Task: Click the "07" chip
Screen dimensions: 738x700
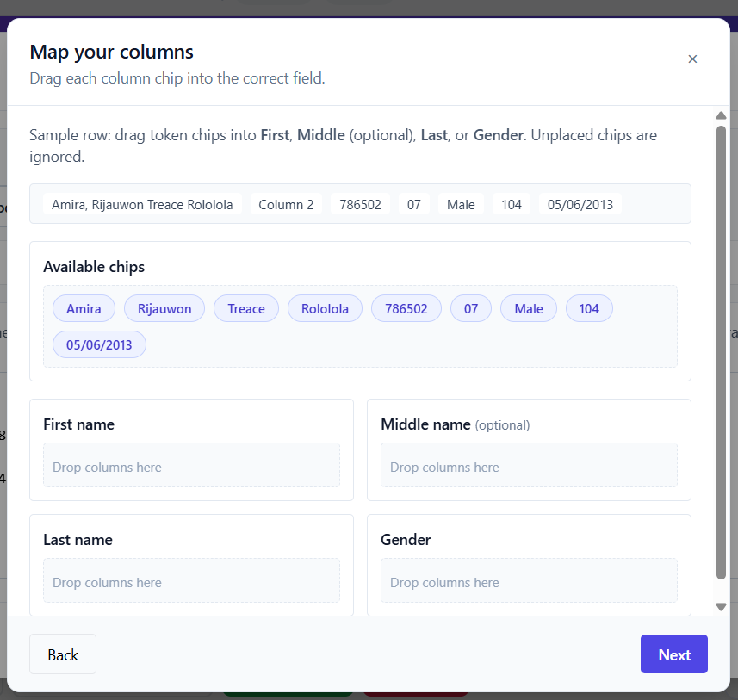Action: pos(470,308)
